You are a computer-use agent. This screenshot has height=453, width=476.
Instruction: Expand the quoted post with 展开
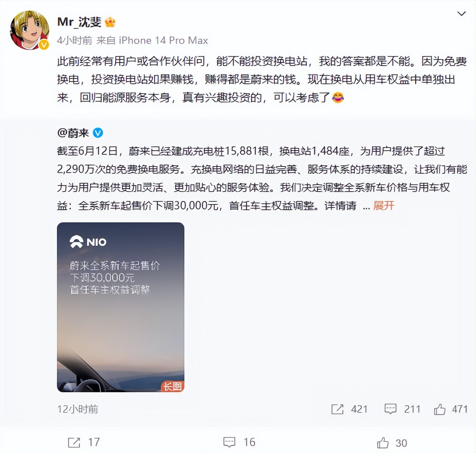pyautogui.click(x=384, y=205)
